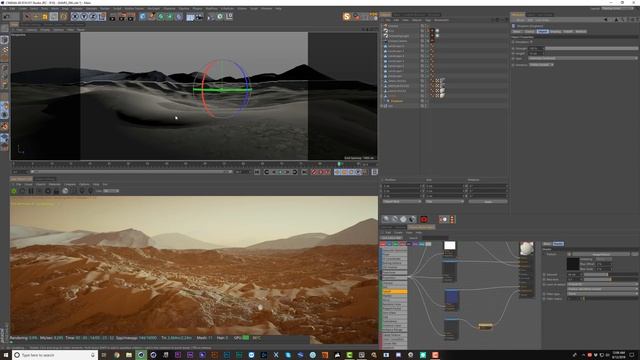This screenshot has width=640, height=360.
Task: Open the File menu in main menu bar
Action: pos(4,8)
